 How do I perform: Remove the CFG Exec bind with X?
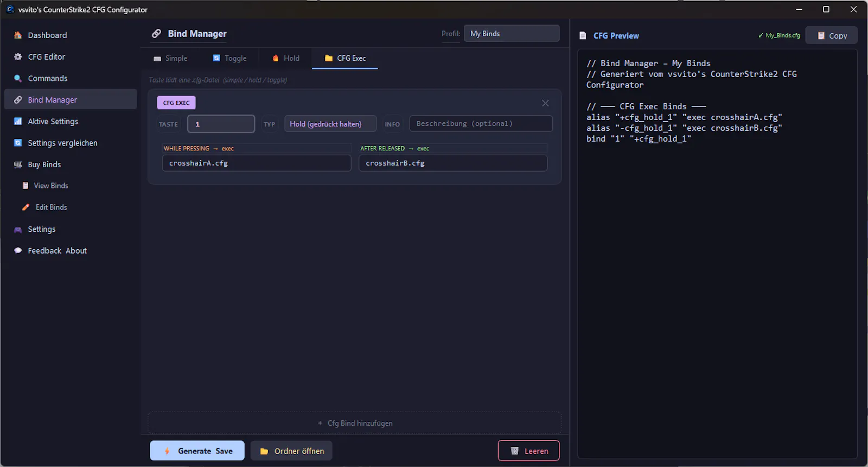click(x=545, y=103)
